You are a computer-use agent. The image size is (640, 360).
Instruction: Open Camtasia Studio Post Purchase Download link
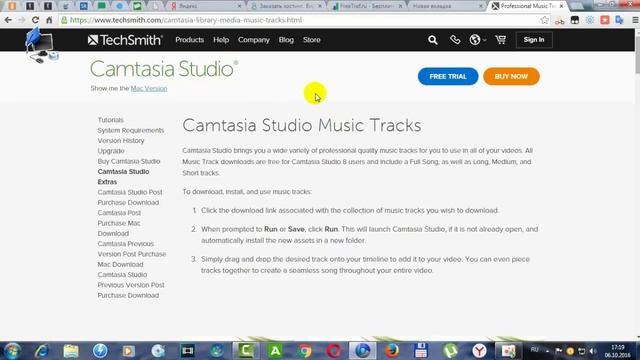tap(130, 197)
